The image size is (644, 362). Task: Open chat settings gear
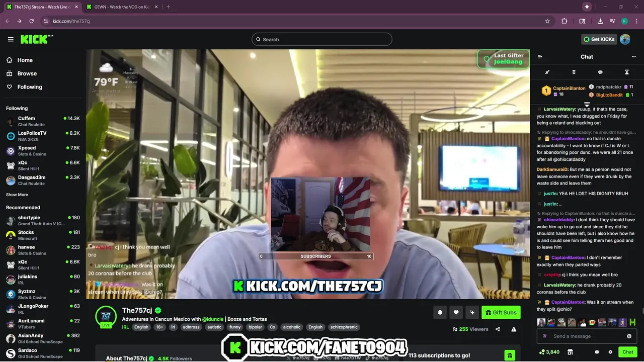pos(610,352)
